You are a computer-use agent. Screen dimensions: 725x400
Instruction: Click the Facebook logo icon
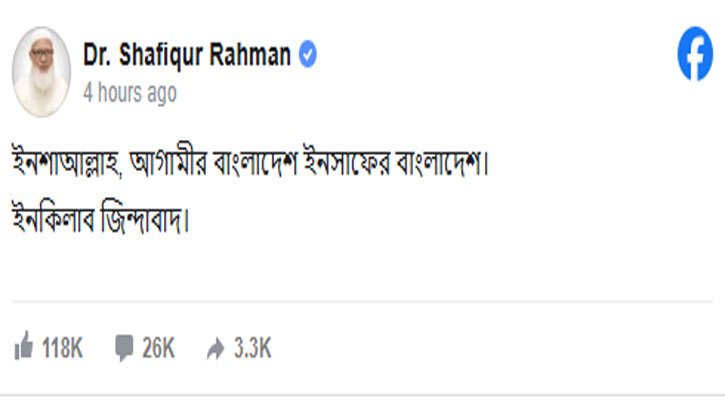(x=695, y=56)
